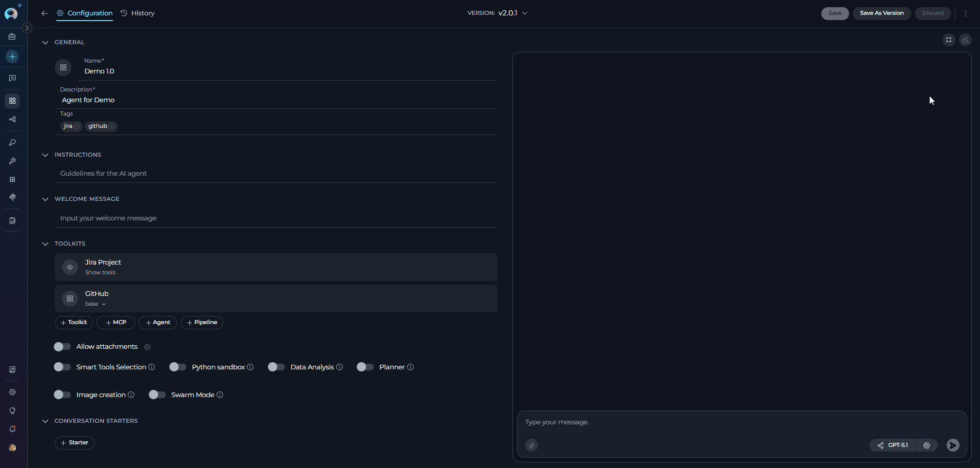The width and height of the screenshot is (980, 468).
Task: Expand the sidebar with the arrow button
Action: 27,28
